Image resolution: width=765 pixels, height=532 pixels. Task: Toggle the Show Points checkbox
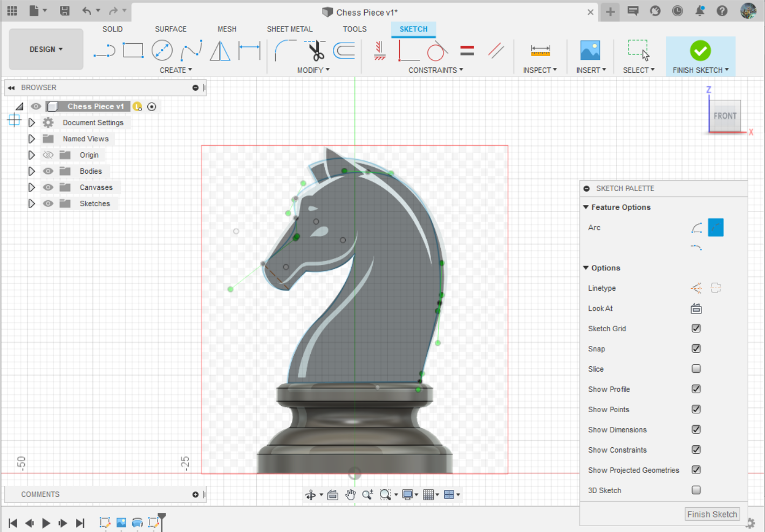pos(696,410)
